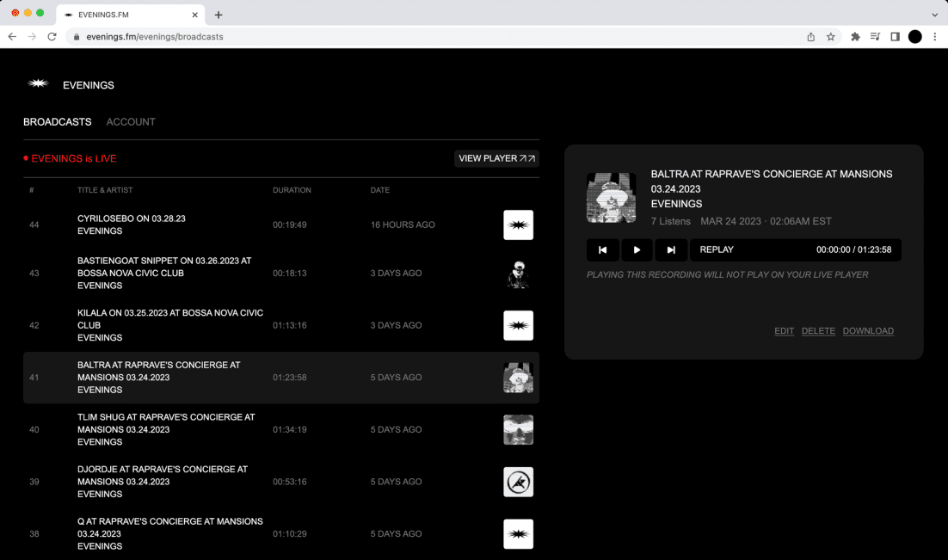This screenshot has width=948, height=560.
Task: Click the Baltra cover art in player panel
Action: (612, 198)
